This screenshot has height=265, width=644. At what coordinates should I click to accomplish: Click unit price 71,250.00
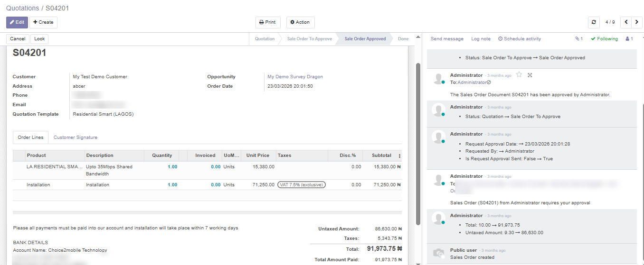pyautogui.click(x=264, y=185)
